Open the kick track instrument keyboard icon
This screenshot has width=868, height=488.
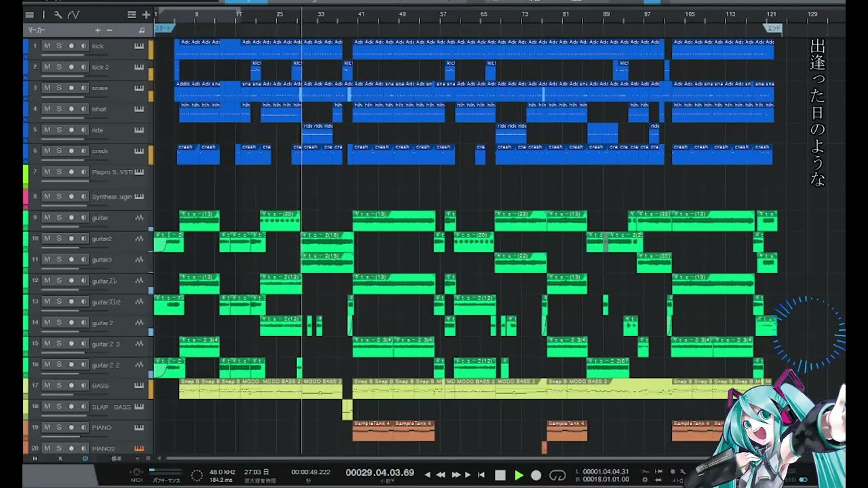point(139,46)
